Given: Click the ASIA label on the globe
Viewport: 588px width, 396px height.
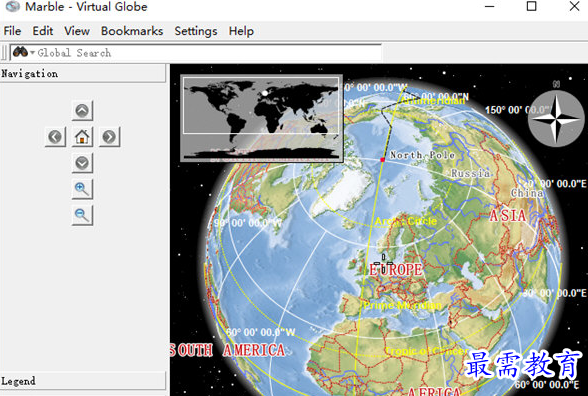Looking at the screenshot, I should (507, 216).
